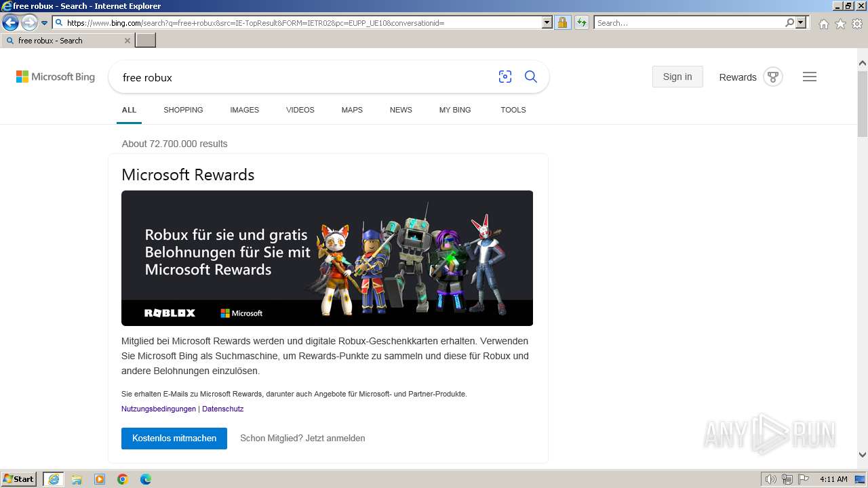Open the media player taskbar icon

coord(100,479)
